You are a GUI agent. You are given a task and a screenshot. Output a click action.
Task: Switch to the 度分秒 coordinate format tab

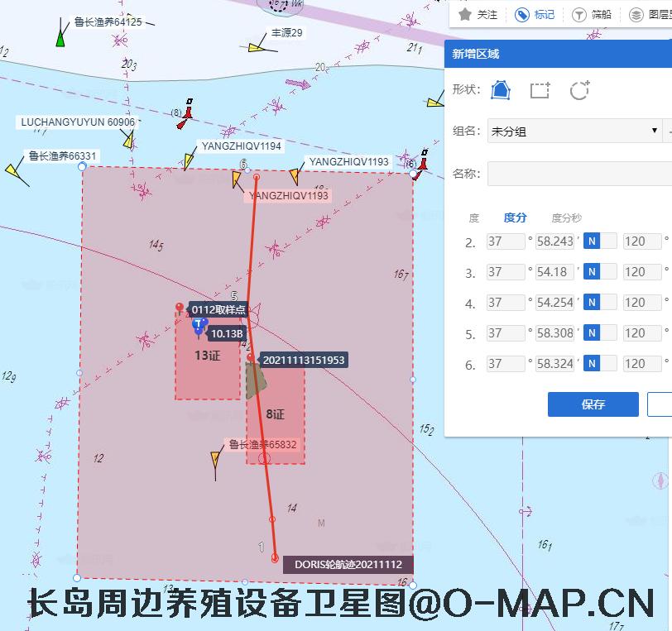(x=566, y=218)
